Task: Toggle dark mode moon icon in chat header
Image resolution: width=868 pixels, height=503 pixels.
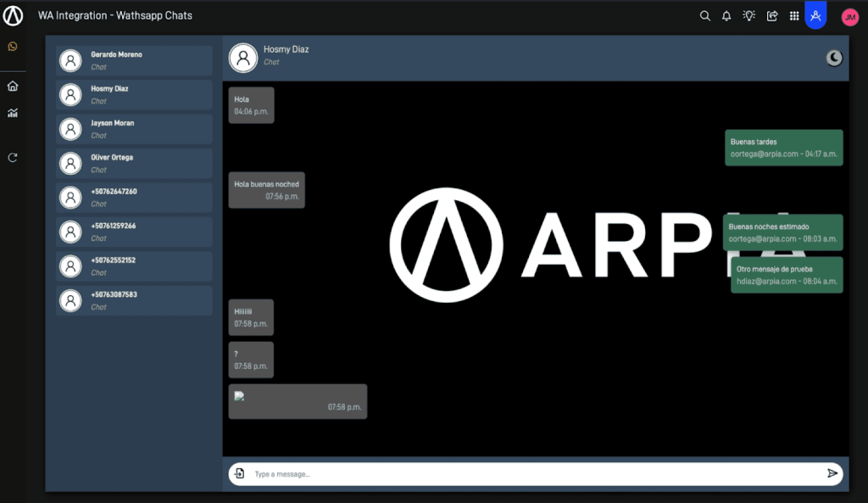Action: 834,58
